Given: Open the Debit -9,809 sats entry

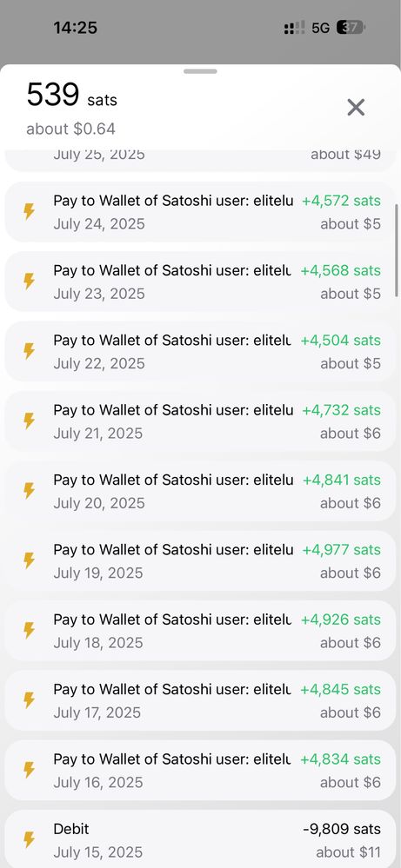Looking at the screenshot, I should point(200,839).
